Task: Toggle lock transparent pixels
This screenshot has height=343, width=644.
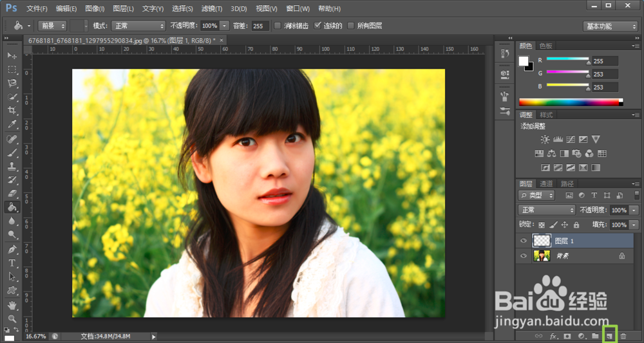Action: (x=542, y=225)
